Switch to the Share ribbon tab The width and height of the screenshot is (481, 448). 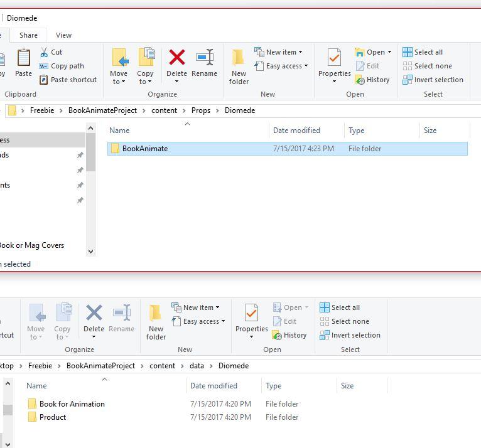[x=28, y=35]
